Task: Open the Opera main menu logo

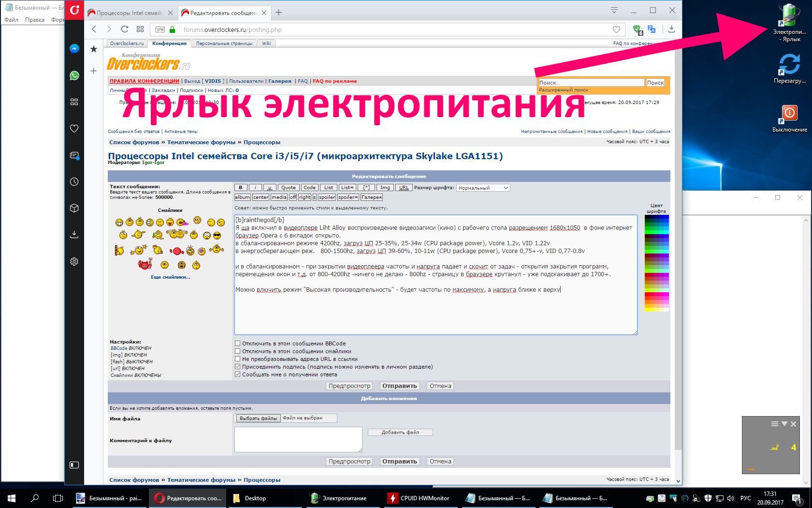Action: pyautogui.click(x=74, y=10)
